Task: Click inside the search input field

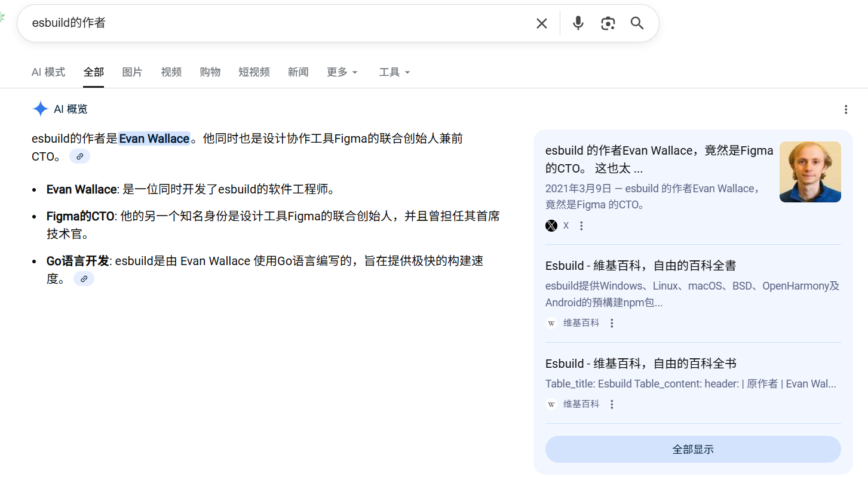Action: click(x=239, y=23)
